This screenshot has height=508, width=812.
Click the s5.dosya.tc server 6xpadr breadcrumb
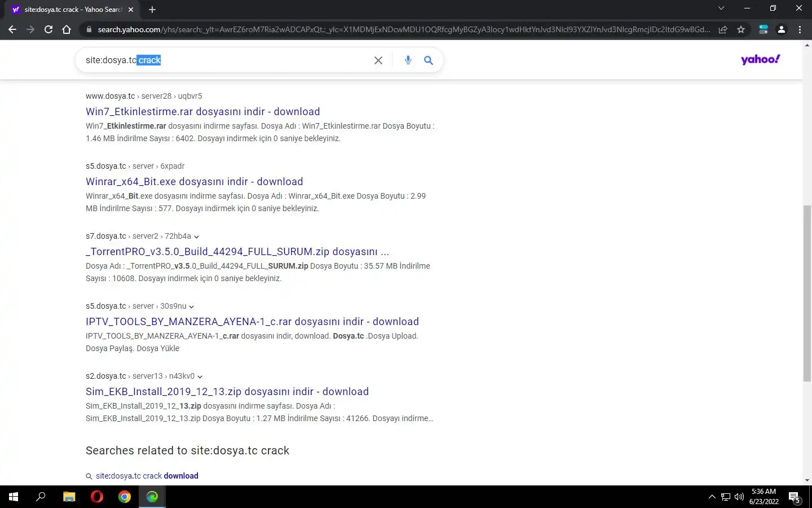coord(135,166)
